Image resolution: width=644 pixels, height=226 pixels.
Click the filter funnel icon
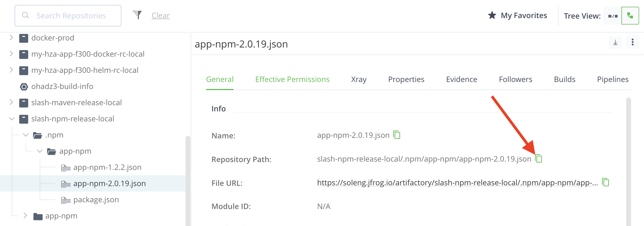coord(137,15)
